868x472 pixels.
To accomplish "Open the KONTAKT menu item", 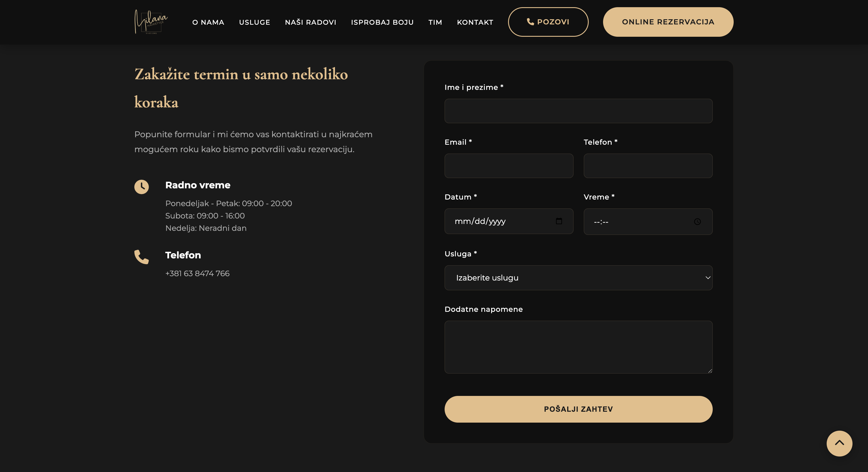I will (475, 22).
